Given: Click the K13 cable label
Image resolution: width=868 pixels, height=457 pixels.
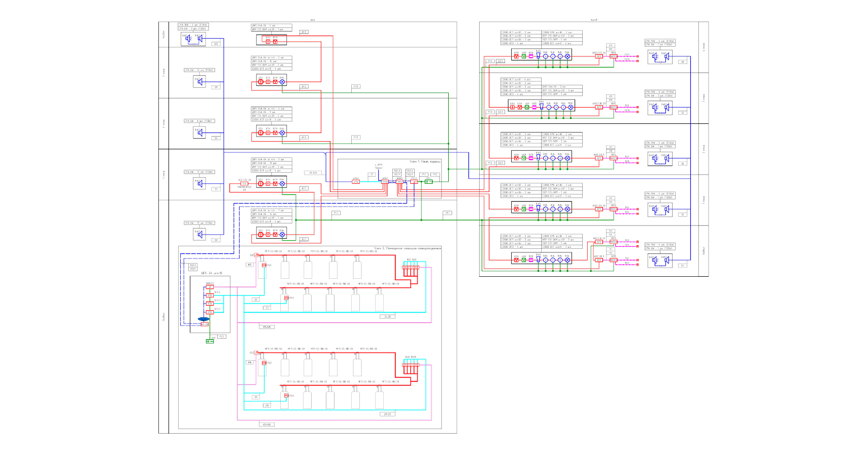Looking at the screenshot, I should (250, 265).
